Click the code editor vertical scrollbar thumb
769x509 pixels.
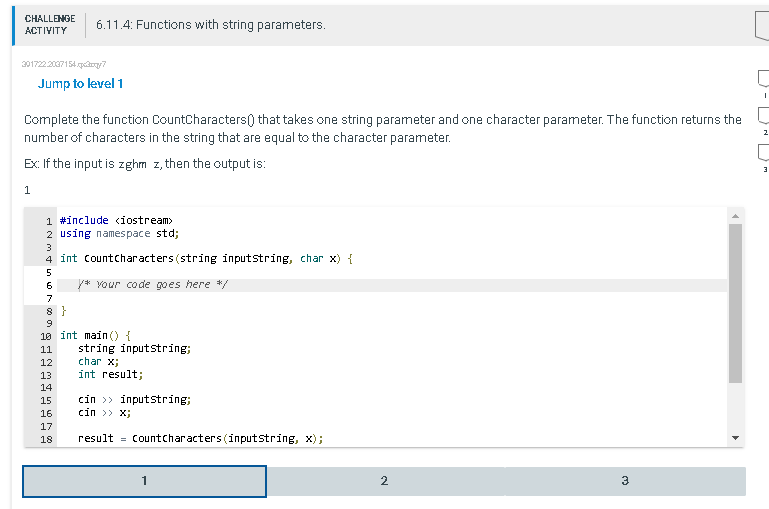735,303
